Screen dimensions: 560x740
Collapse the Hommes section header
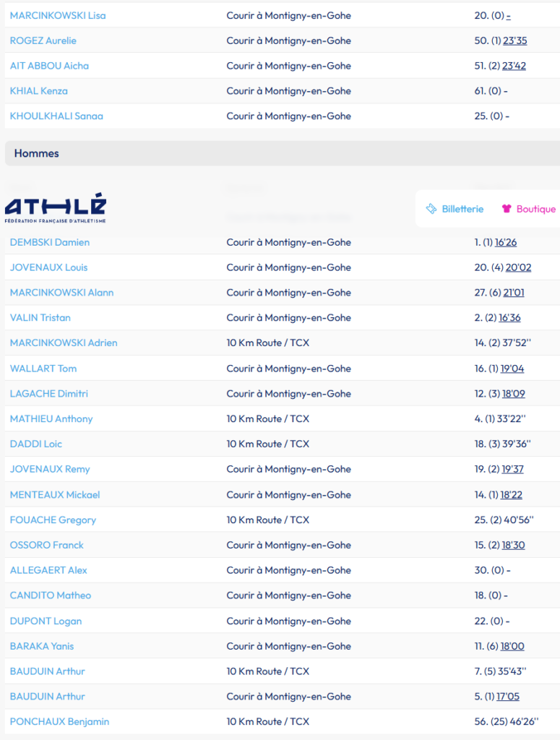pyautogui.click(x=36, y=153)
